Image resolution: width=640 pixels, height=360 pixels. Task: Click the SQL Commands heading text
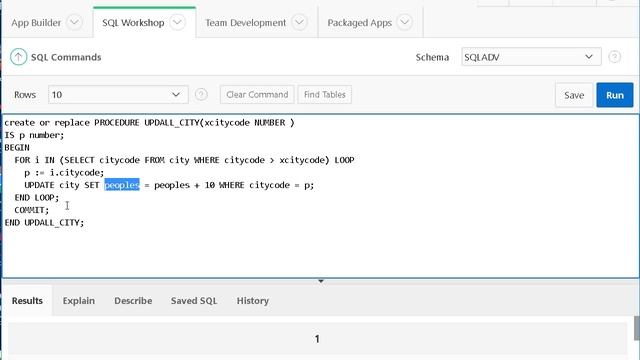(x=66, y=57)
